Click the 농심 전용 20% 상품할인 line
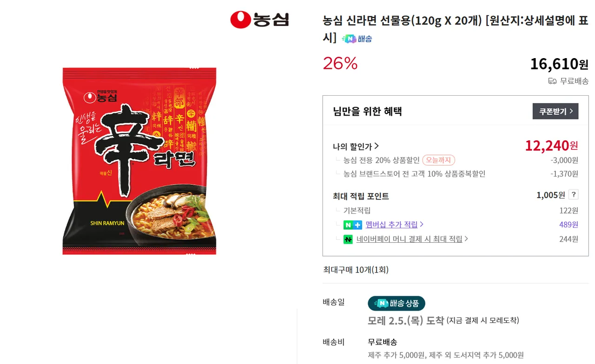Image resolution: width=595 pixels, height=364 pixels. [x=381, y=160]
